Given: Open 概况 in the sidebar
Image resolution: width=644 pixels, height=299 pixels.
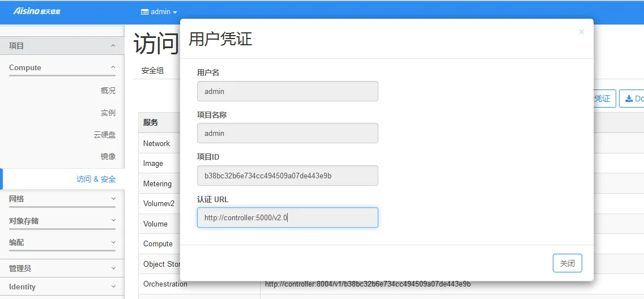Looking at the screenshot, I should click(108, 91).
